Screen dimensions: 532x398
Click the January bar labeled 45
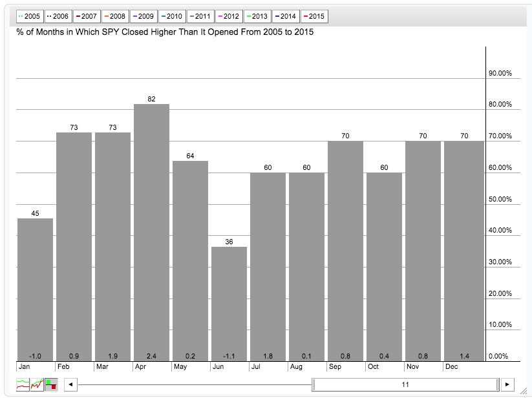click(x=36, y=289)
